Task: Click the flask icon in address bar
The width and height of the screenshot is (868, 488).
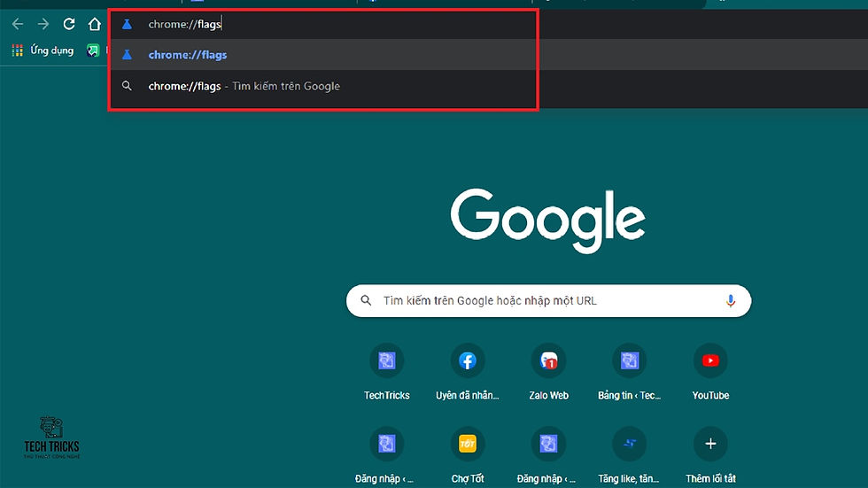Action: coord(127,24)
